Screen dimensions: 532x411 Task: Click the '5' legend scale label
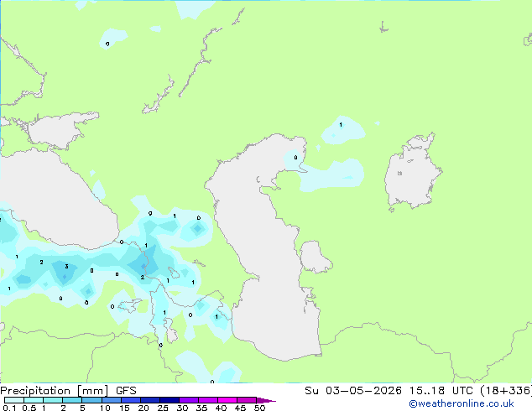82,408
